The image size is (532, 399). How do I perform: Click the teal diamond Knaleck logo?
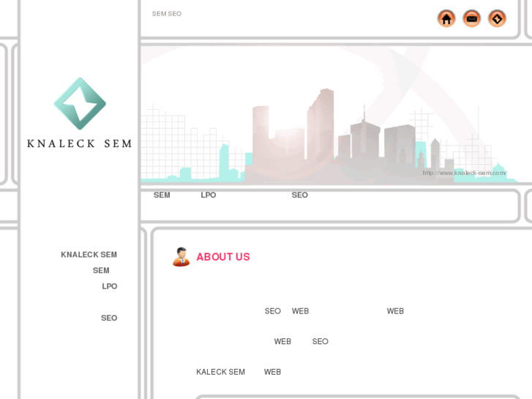point(80,103)
